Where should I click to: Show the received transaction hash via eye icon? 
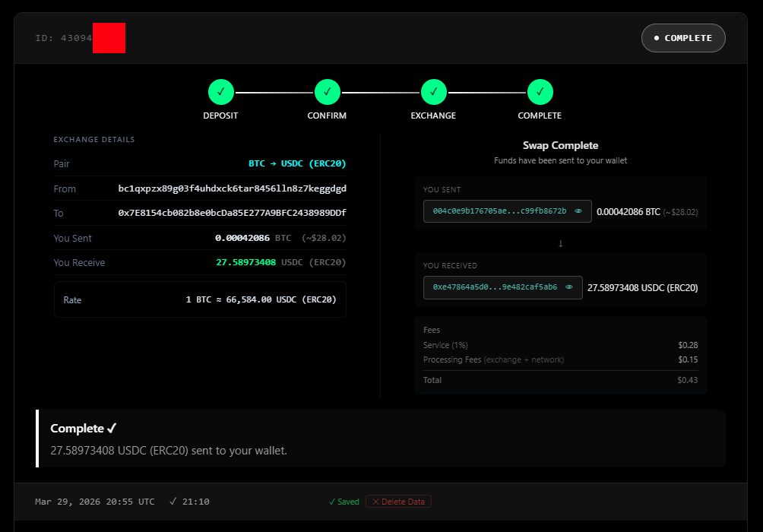569,287
